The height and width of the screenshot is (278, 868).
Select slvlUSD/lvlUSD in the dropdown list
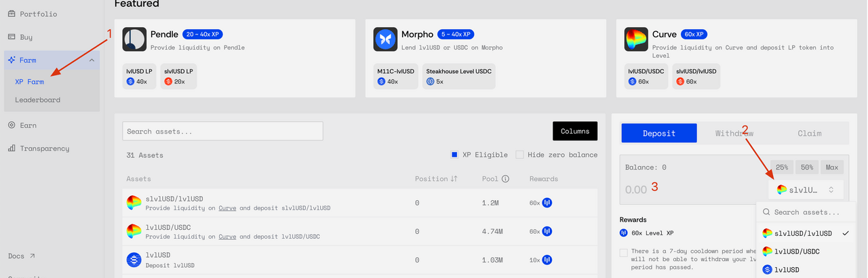[805, 233]
